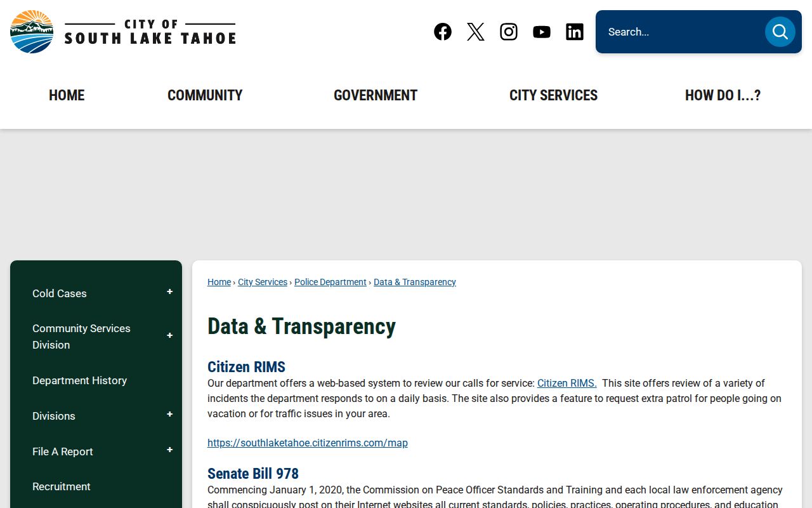Open the Instagram social icon
This screenshot has width=812, height=508.
[509, 32]
